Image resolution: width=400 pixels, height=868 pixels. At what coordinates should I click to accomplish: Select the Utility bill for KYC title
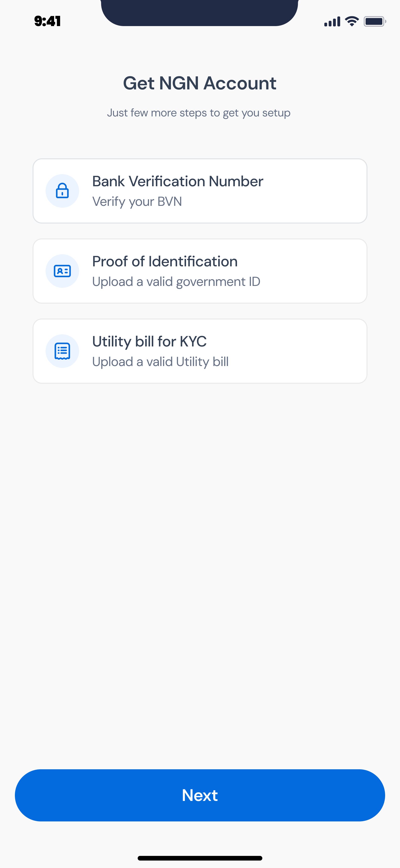pos(149,342)
